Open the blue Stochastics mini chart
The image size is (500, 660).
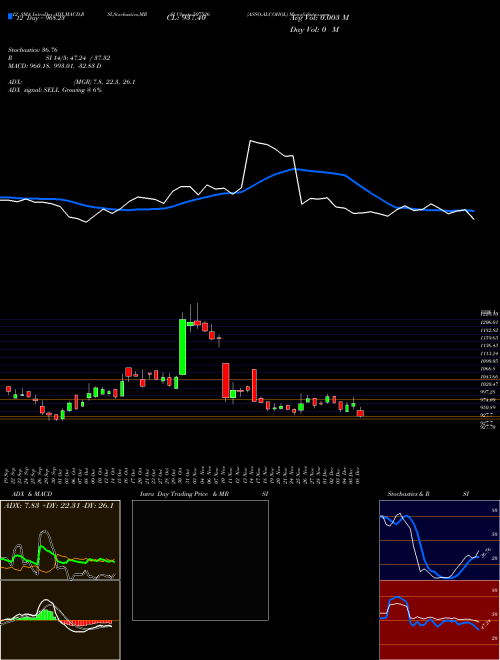pyautogui.click(x=439, y=540)
